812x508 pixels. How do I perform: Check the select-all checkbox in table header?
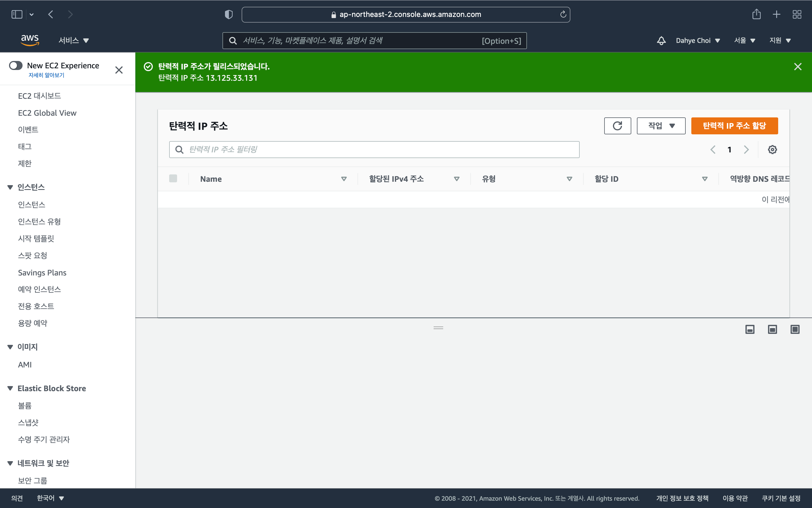[x=173, y=178]
